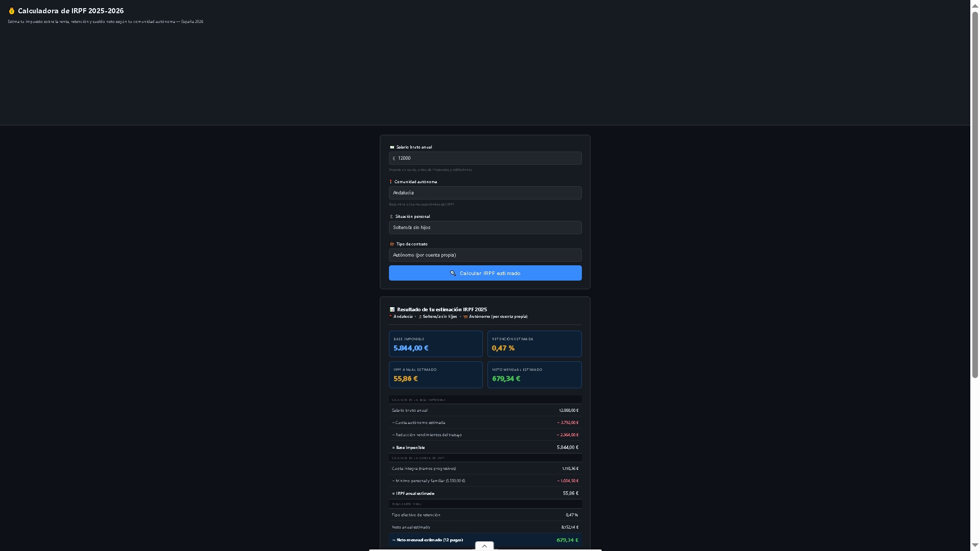980x551 pixels.
Task: Click the briefcase icon beside Tipo de contrato
Action: (392, 244)
